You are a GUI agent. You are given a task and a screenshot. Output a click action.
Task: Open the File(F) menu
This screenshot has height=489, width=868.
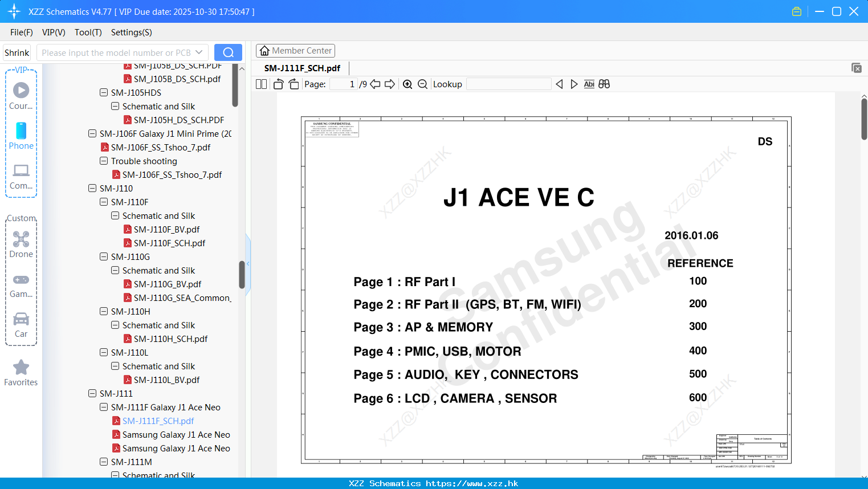[x=22, y=32]
